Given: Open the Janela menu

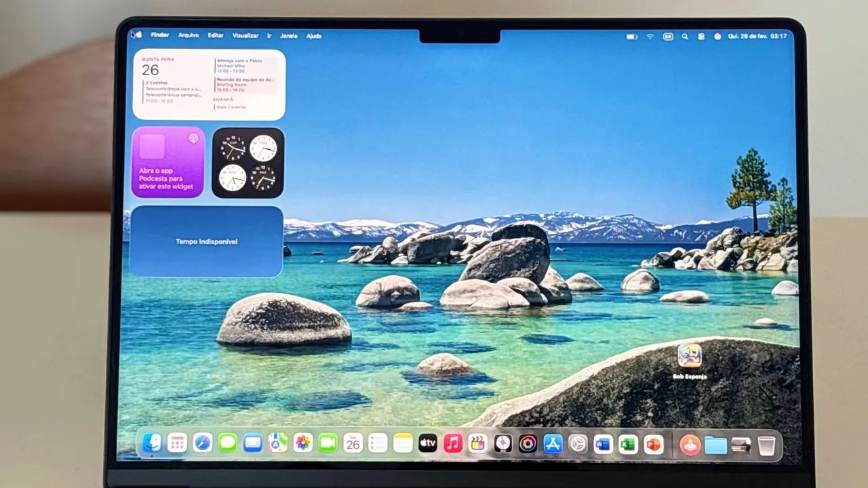Looking at the screenshot, I should pyautogui.click(x=289, y=35).
